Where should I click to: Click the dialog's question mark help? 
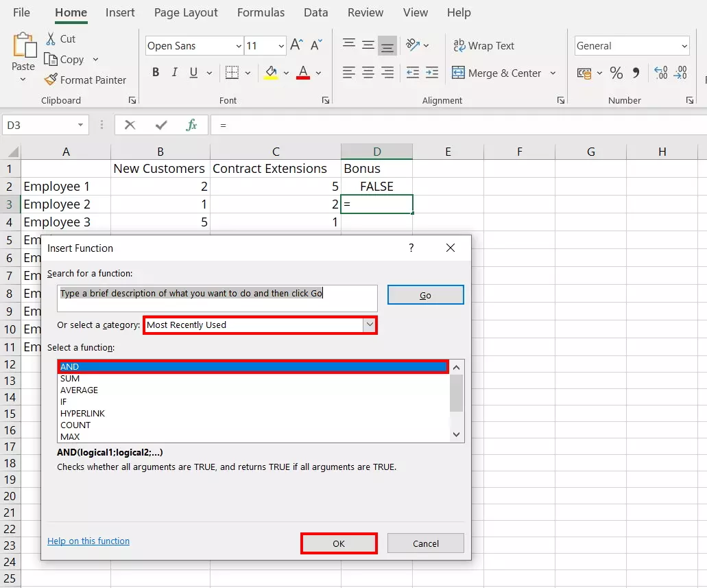[411, 247]
